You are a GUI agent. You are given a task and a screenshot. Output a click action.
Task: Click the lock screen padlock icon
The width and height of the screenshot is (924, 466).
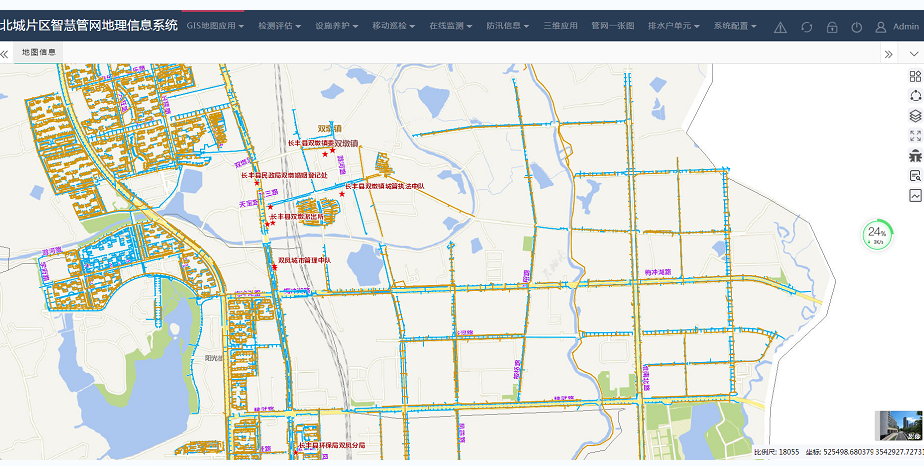[831, 27]
